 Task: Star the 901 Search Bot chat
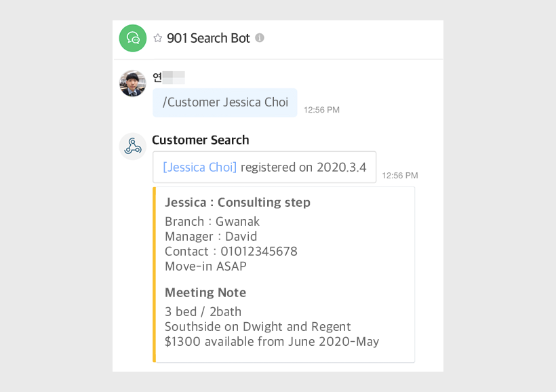point(158,39)
